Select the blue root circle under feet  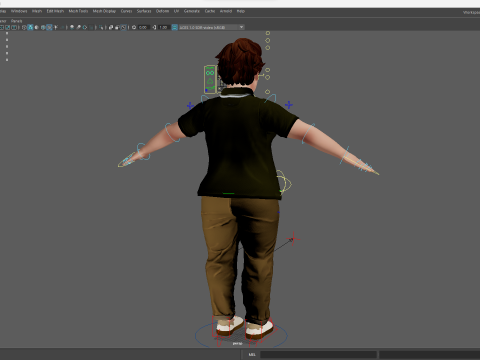coord(241,335)
